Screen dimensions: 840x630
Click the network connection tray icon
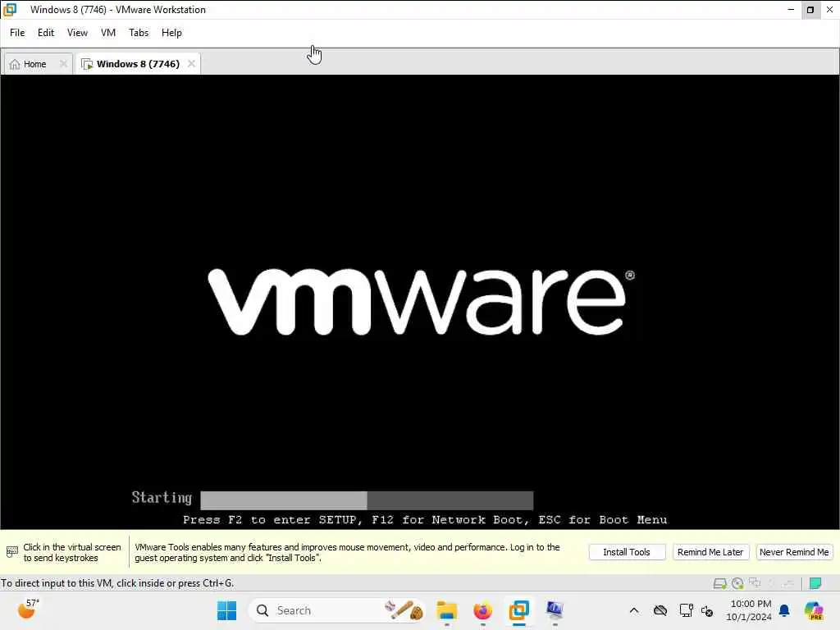tap(686, 610)
